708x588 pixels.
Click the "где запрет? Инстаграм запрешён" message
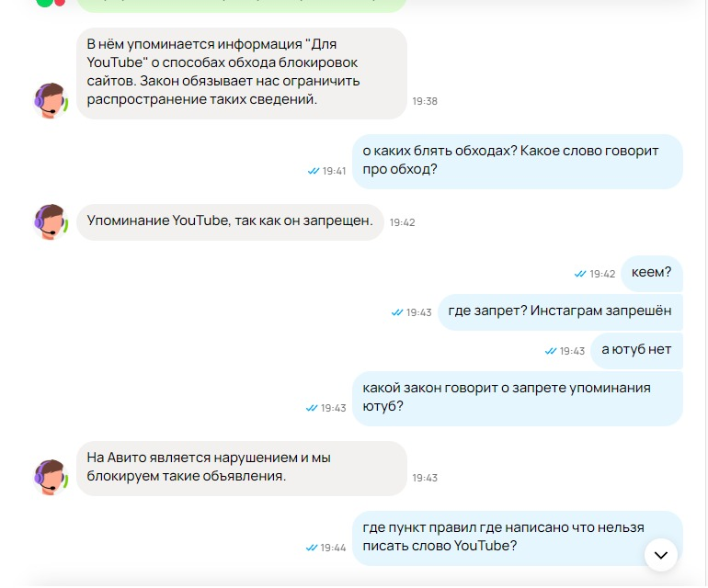click(x=559, y=311)
